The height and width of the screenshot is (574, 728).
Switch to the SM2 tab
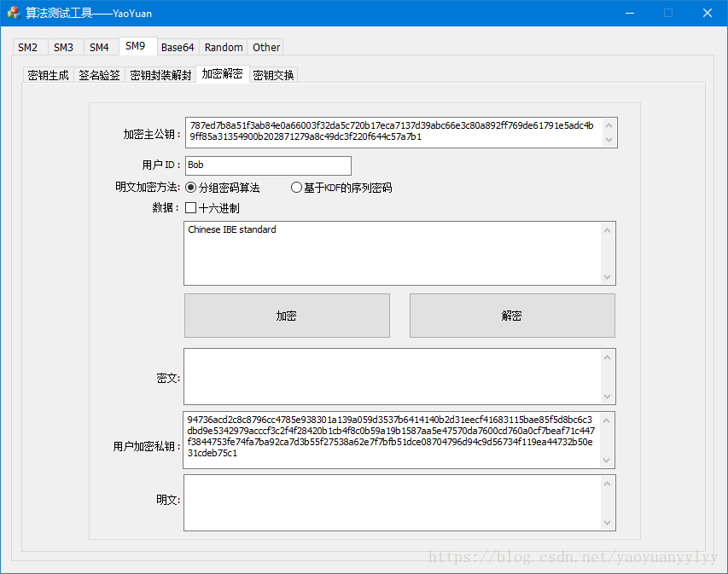28,47
